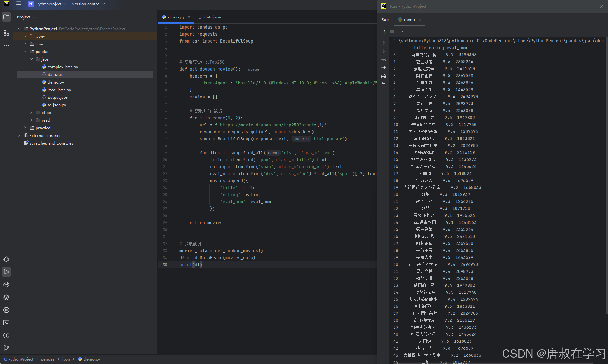
Task: Open complex_json.py in project tree
Action: 63,67
